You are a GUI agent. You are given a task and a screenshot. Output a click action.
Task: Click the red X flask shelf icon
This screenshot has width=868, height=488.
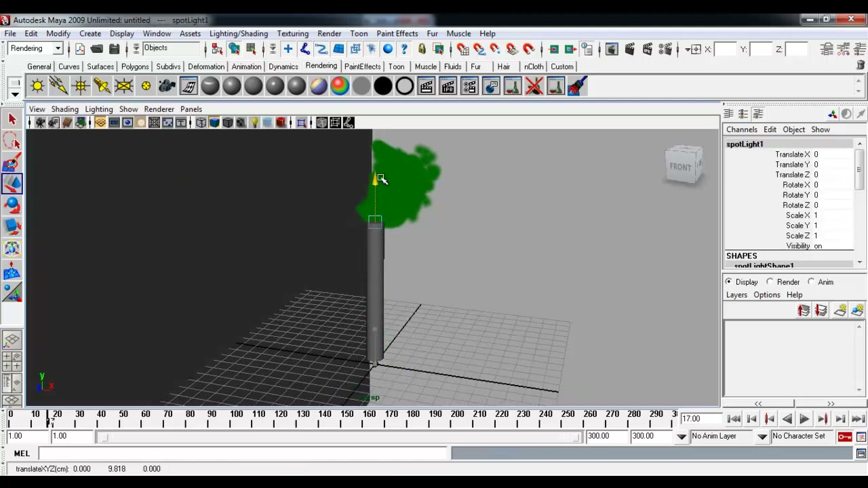[x=534, y=86]
